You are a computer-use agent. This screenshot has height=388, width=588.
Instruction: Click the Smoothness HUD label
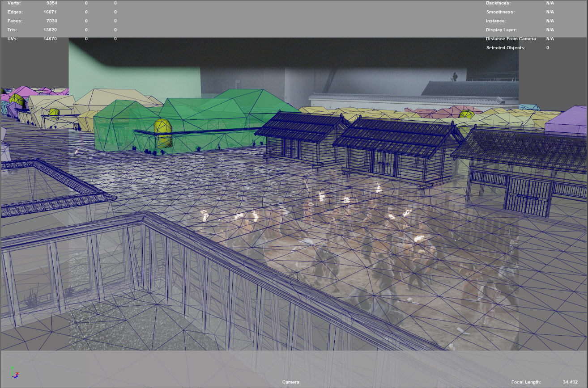(x=500, y=12)
